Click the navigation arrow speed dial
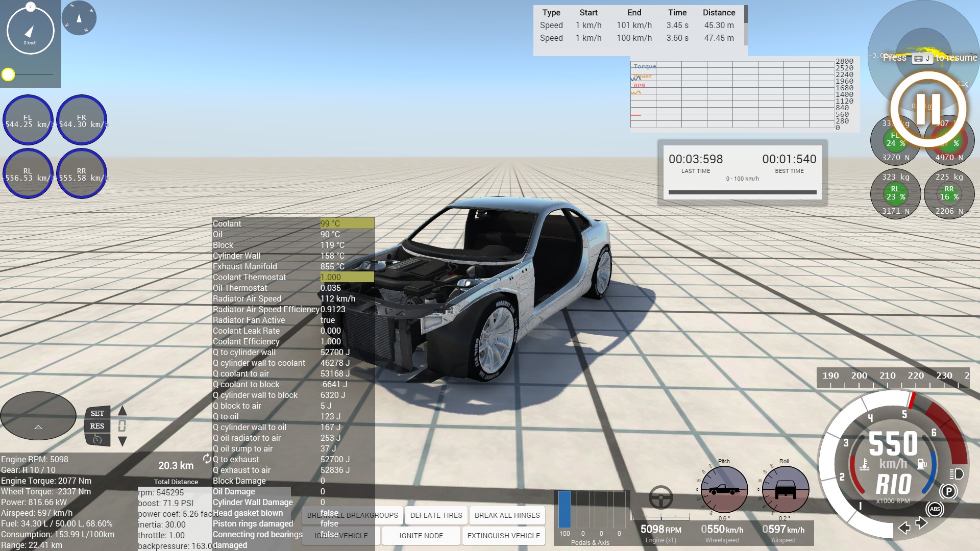 pyautogui.click(x=31, y=31)
